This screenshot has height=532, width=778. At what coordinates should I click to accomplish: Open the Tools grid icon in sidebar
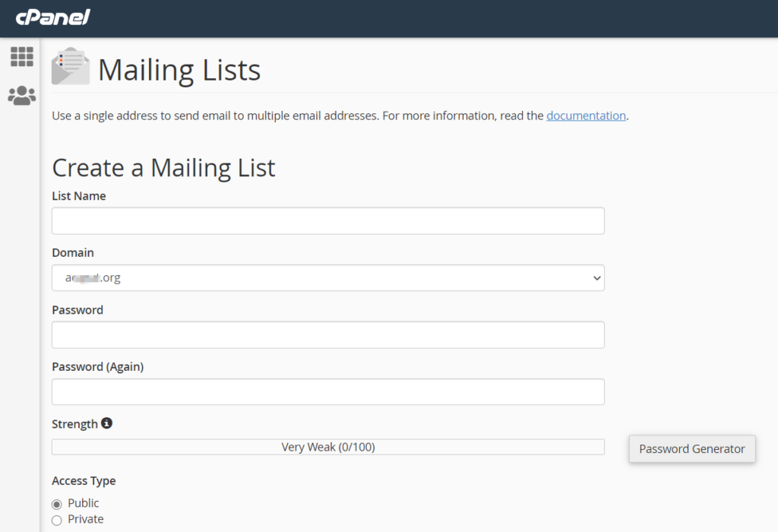coord(22,56)
